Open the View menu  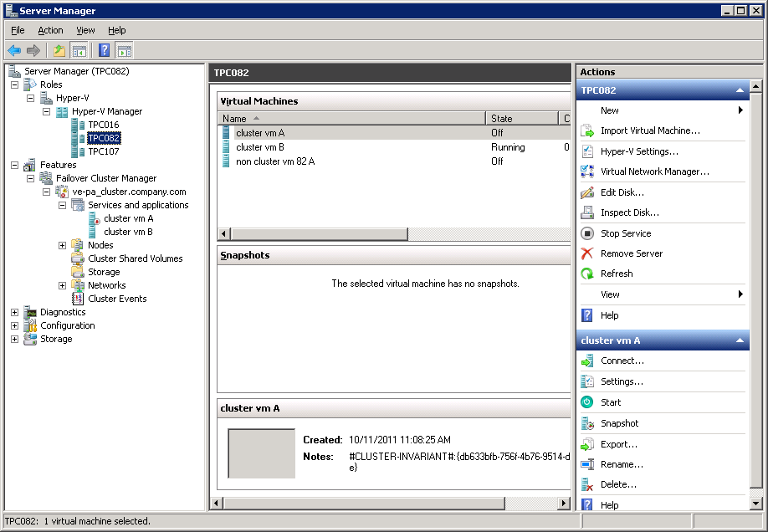(x=85, y=30)
